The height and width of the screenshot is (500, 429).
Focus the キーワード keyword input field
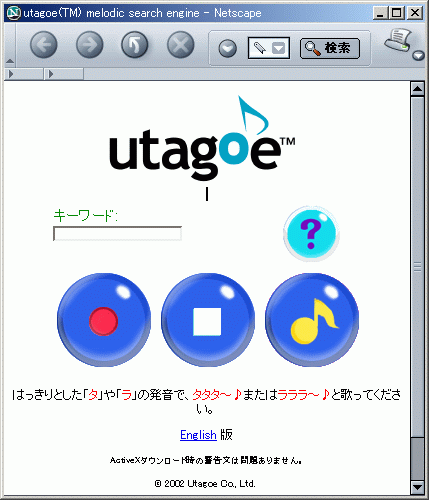point(117,233)
